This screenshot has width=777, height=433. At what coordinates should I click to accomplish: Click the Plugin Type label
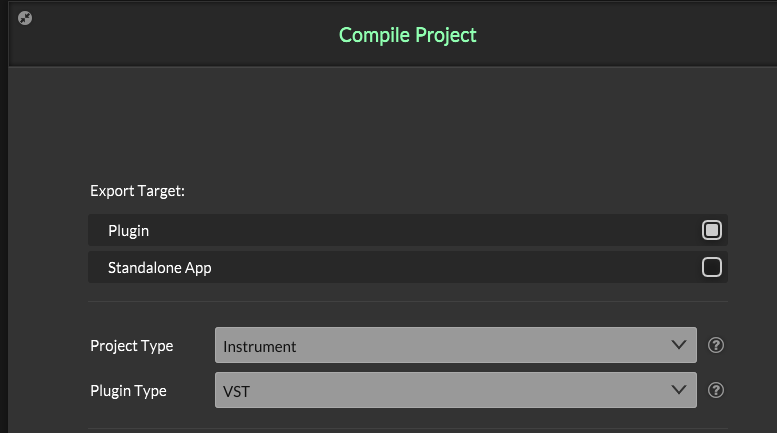tap(128, 391)
